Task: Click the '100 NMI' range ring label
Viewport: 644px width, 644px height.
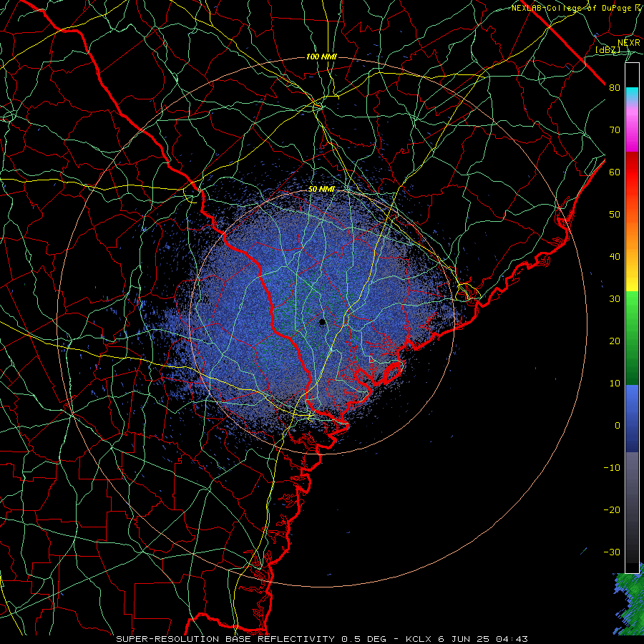Action: click(x=321, y=57)
